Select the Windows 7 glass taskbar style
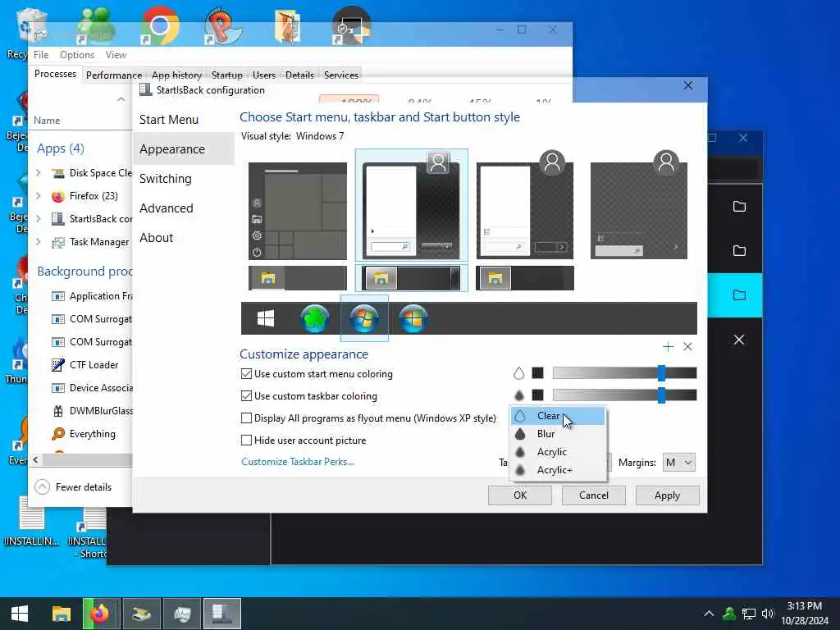The height and width of the screenshot is (630, 840). (x=411, y=279)
